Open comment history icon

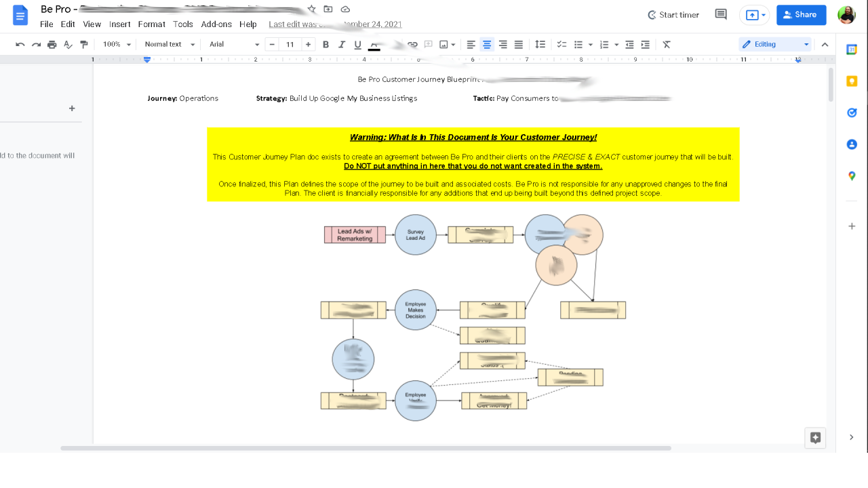pyautogui.click(x=721, y=15)
